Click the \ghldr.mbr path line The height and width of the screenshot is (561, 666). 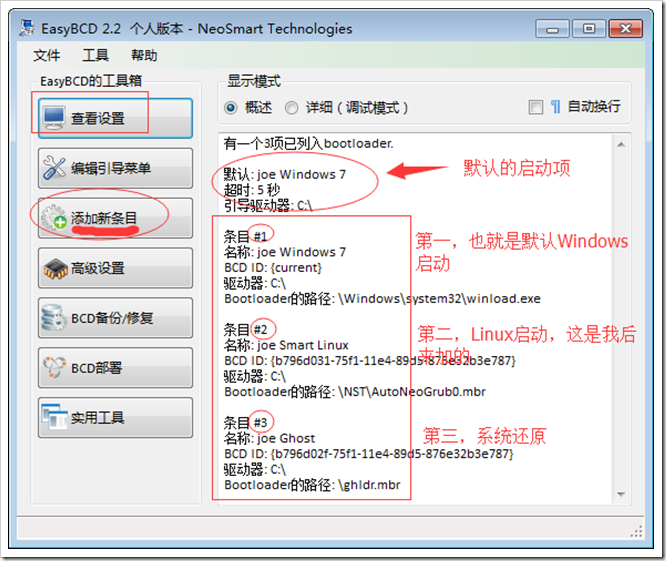[x=312, y=485]
